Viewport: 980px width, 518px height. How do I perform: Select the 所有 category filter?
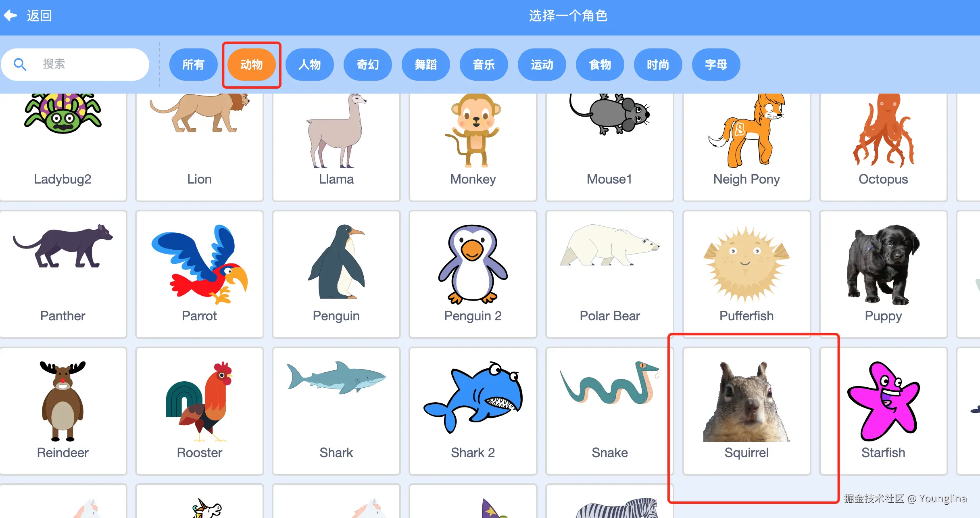click(x=193, y=65)
